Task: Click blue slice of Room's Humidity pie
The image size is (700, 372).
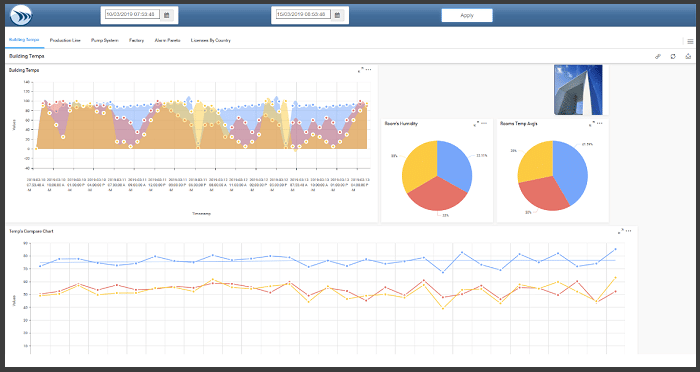Action: (x=454, y=165)
